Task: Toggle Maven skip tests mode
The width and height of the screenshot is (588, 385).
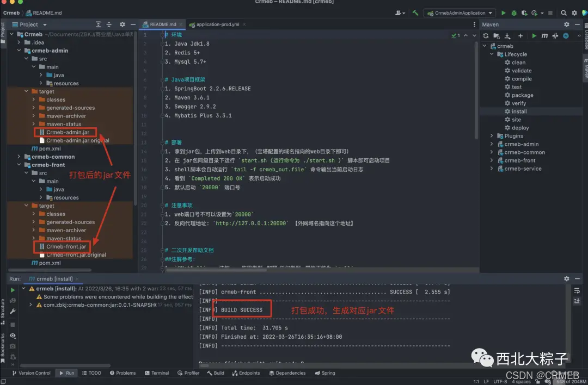Action: (566, 35)
